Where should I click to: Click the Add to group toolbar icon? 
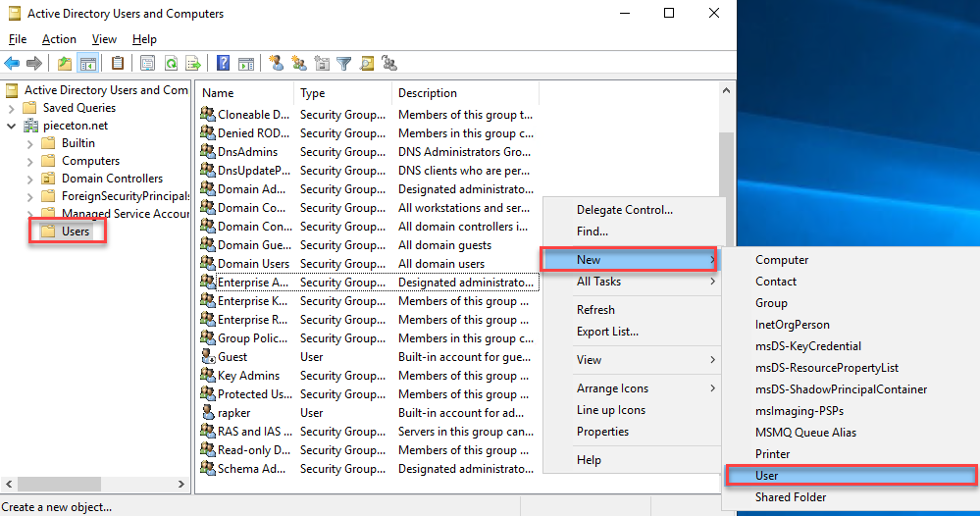coord(389,63)
